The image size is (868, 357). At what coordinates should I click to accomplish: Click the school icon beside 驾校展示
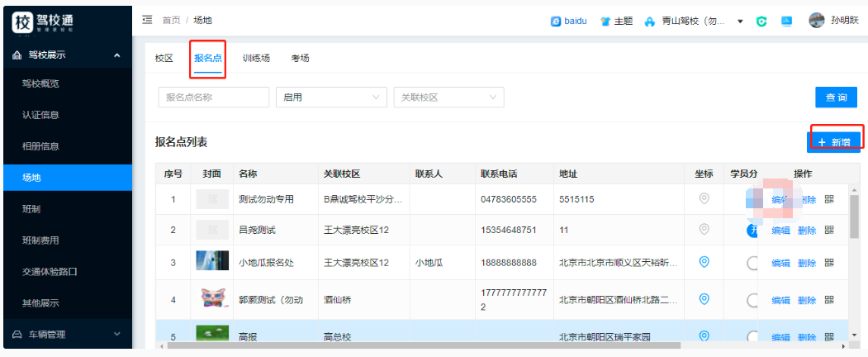[17, 55]
